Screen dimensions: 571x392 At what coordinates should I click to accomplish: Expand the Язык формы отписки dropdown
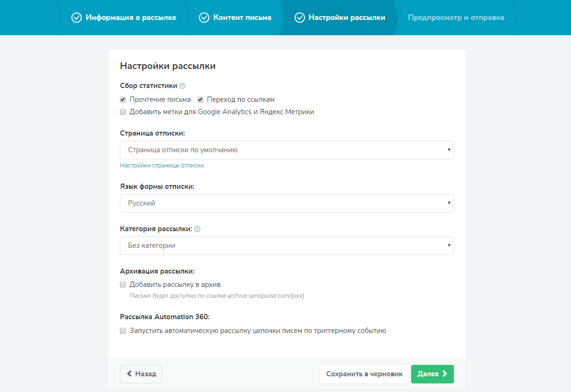tap(286, 203)
